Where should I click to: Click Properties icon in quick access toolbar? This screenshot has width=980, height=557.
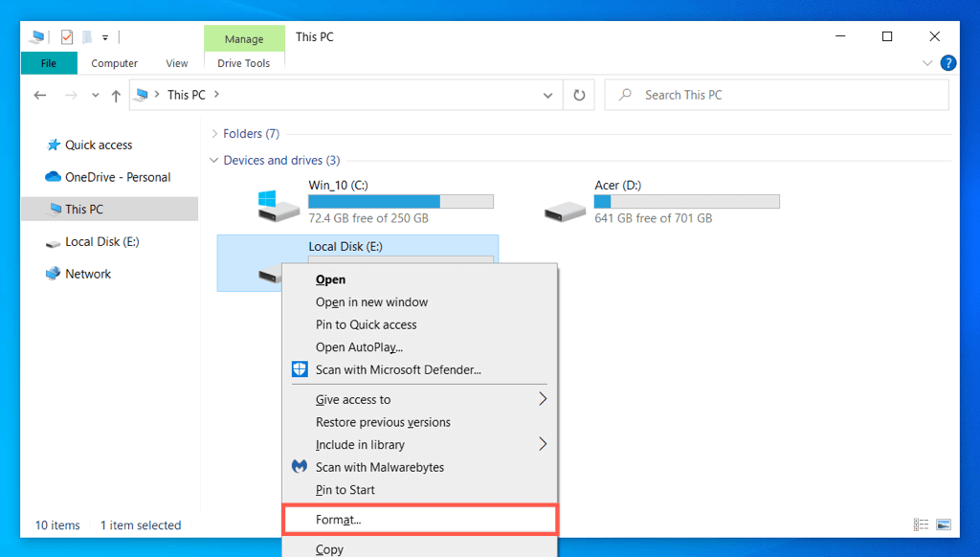pyautogui.click(x=67, y=37)
